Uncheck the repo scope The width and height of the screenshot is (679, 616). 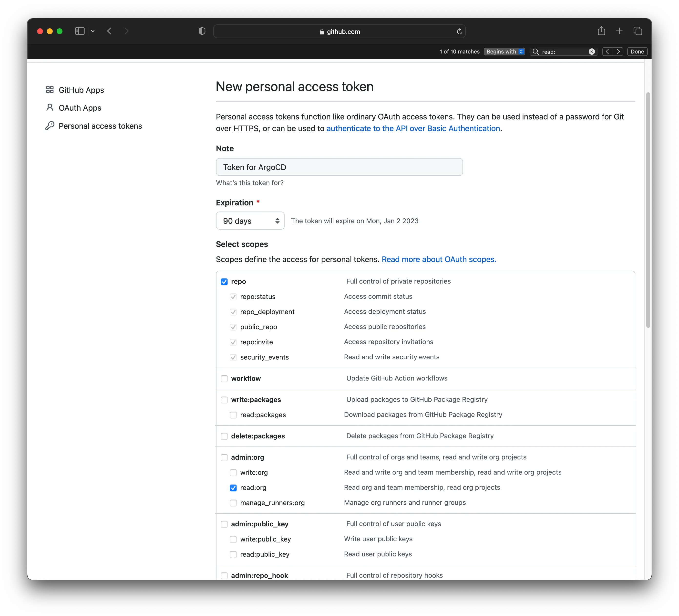coord(224,282)
